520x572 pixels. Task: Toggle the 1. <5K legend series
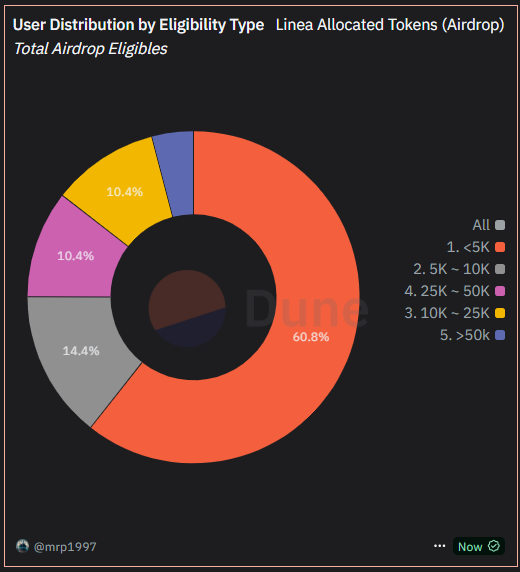[476, 247]
